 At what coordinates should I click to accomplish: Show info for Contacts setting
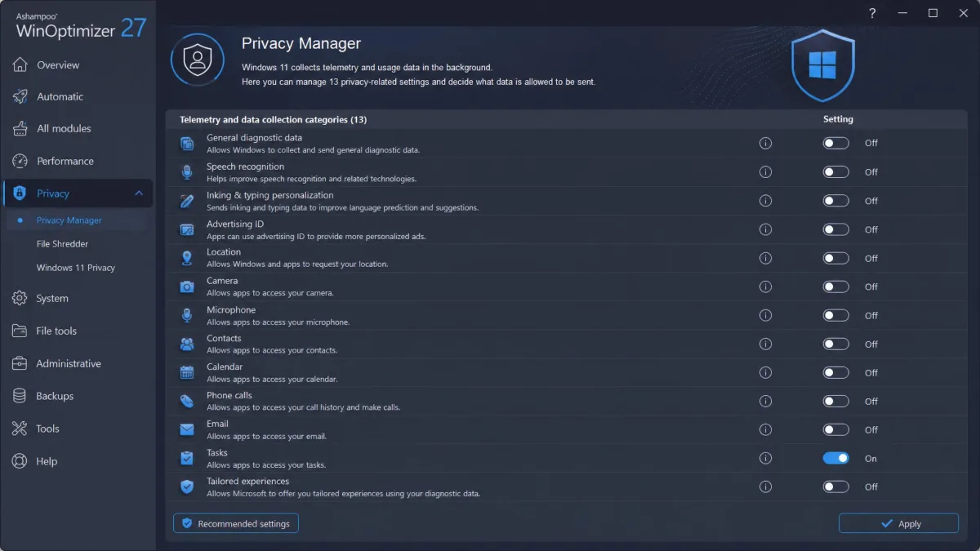tap(765, 344)
